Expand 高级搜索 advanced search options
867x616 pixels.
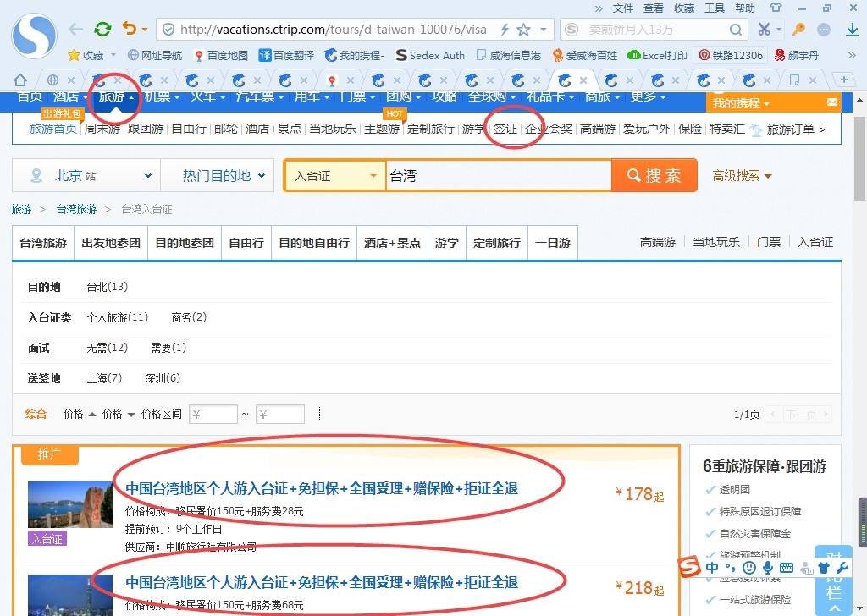(742, 176)
